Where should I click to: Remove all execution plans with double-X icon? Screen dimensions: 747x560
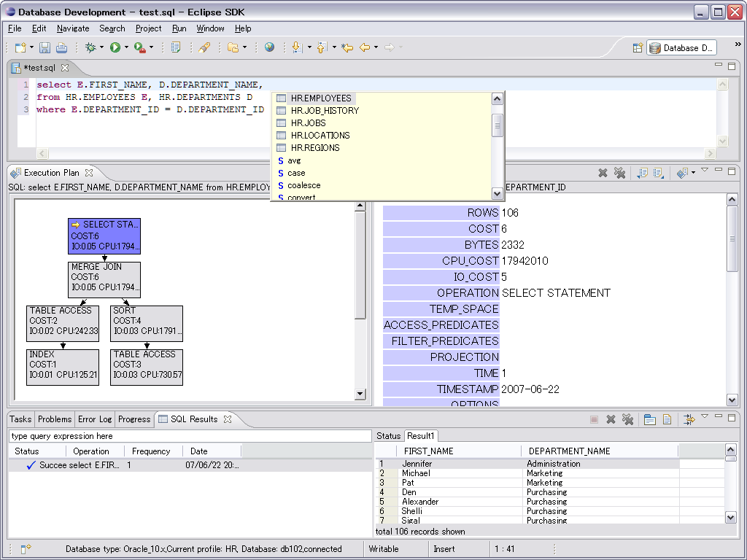pos(619,173)
